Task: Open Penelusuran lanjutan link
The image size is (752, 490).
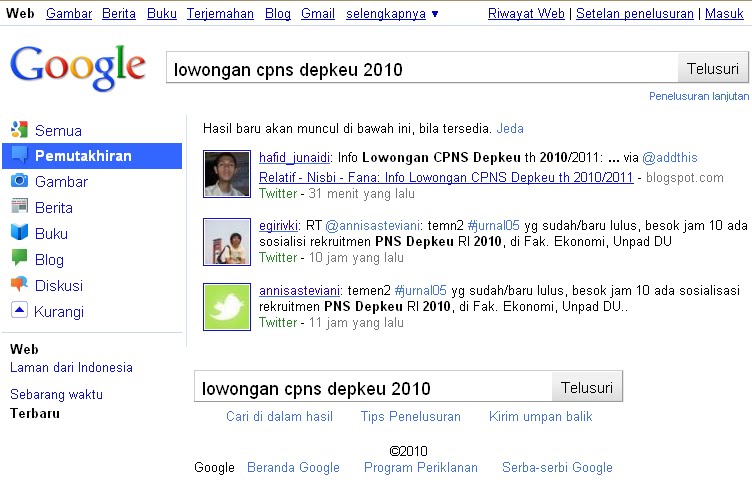Action: 699,96
